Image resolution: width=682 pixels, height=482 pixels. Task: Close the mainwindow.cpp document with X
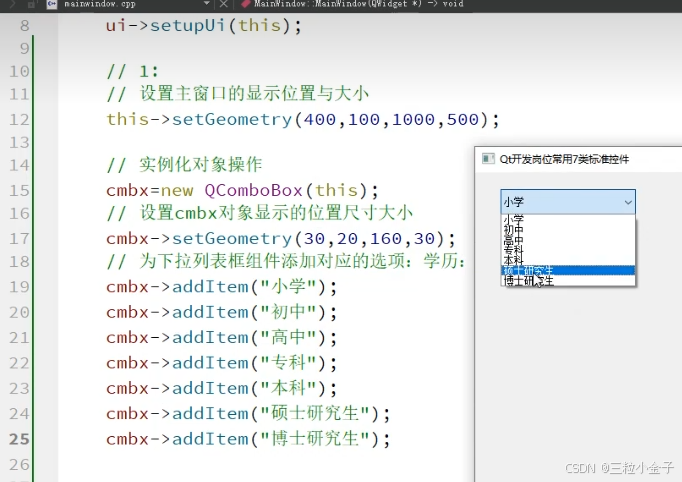tap(224, 4)
